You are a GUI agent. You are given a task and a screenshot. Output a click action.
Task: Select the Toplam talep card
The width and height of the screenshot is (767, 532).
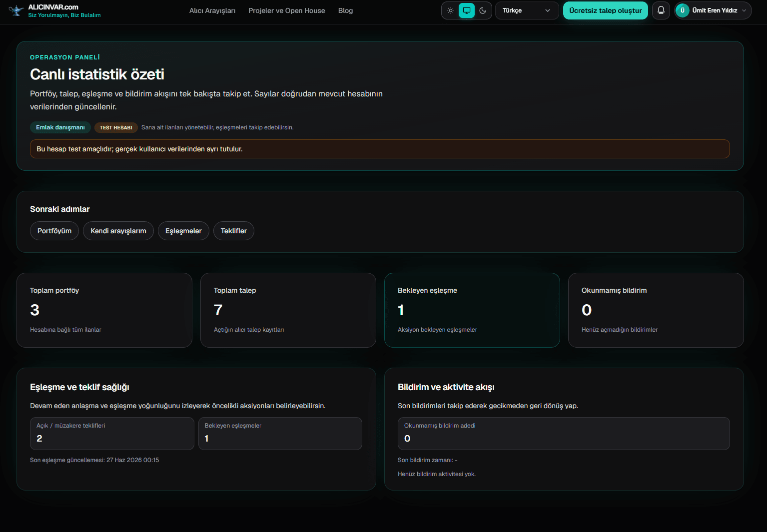288,310
